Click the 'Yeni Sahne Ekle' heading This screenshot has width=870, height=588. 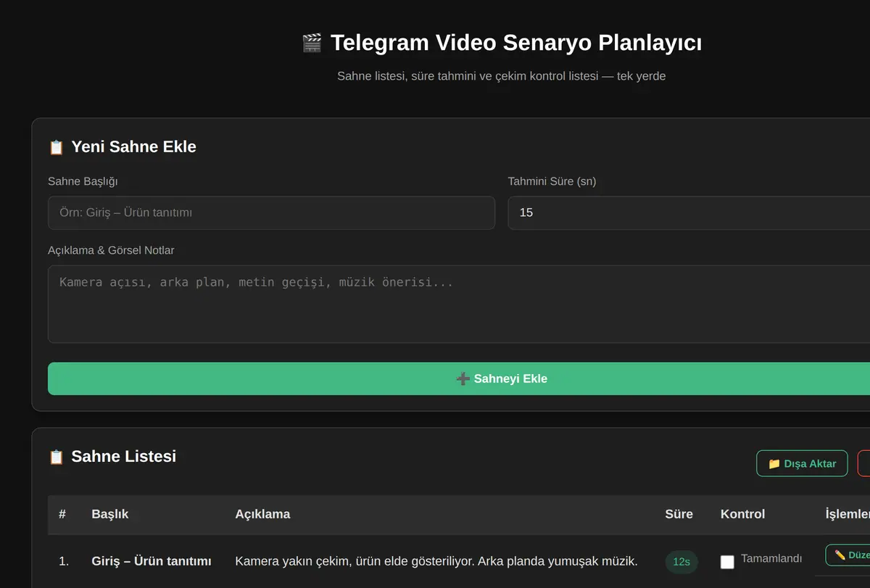point(133,146)
